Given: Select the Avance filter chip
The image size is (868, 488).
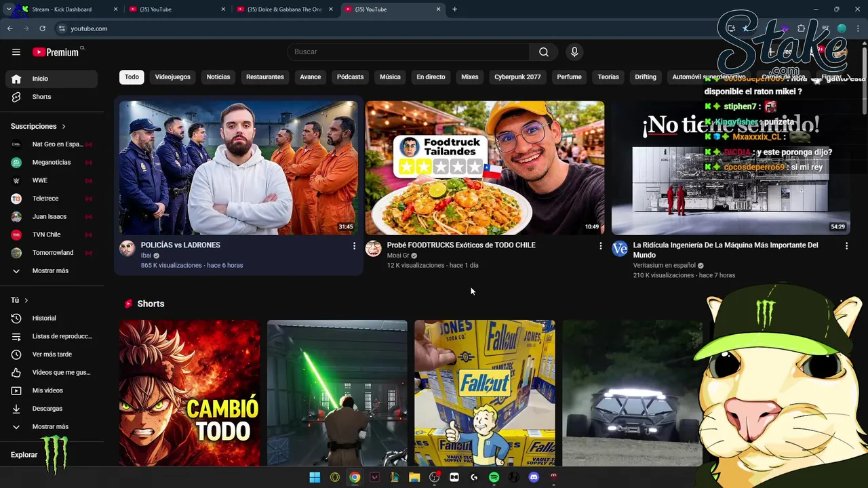Looking at the screenshot, I should tap(311, 77).
